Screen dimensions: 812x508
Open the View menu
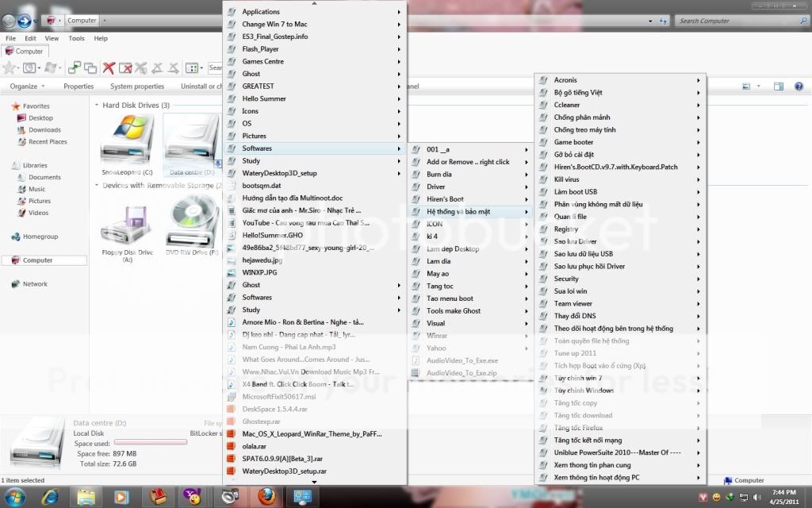[52, 38]
